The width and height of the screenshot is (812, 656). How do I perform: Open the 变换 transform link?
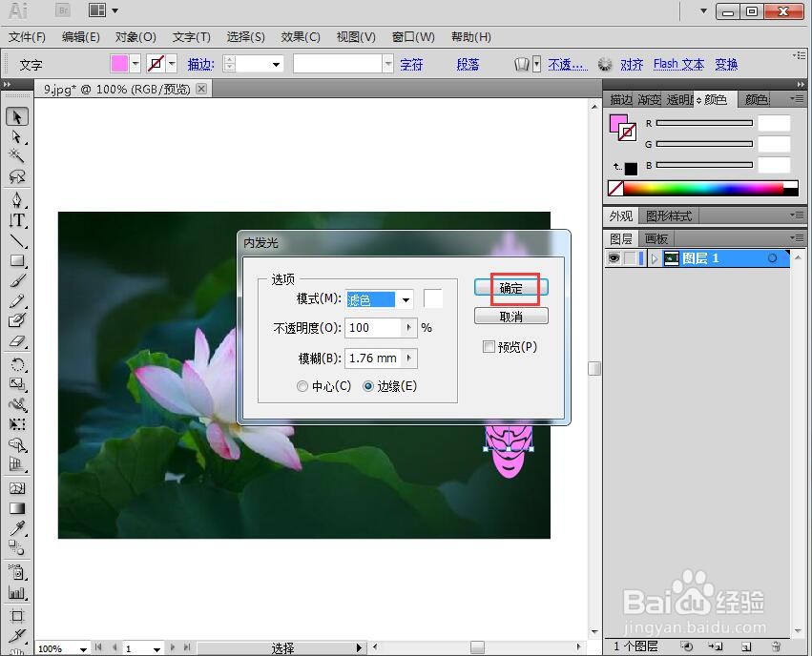pyautogui.click(x=726, y=64)
